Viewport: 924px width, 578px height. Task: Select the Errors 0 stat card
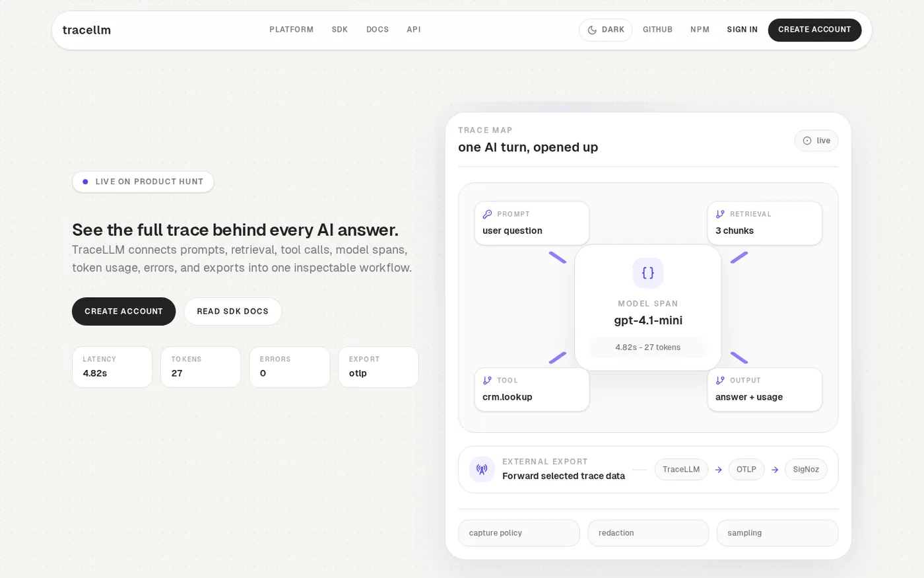289,367
